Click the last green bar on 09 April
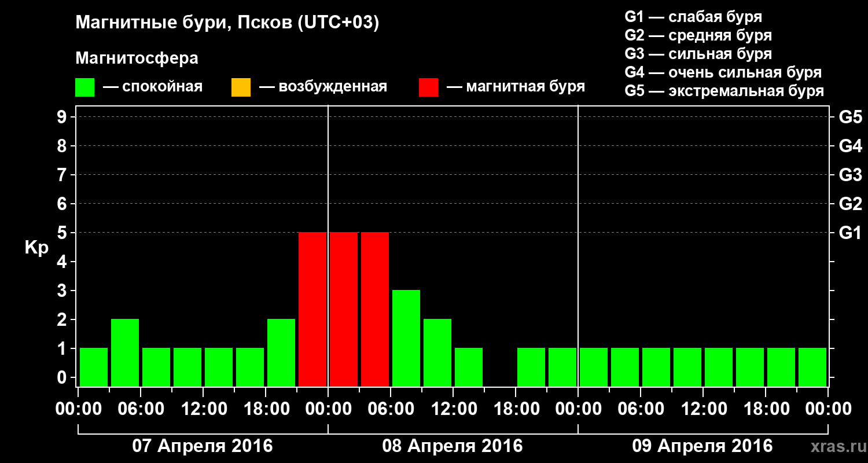This screenshot has height=463, width=868. 812,367
